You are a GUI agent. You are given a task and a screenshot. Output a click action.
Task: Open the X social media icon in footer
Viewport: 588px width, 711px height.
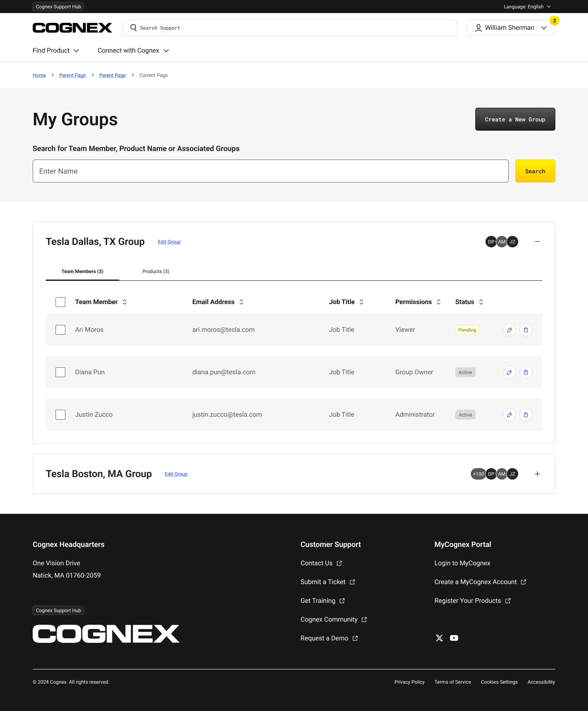point(439,638)
